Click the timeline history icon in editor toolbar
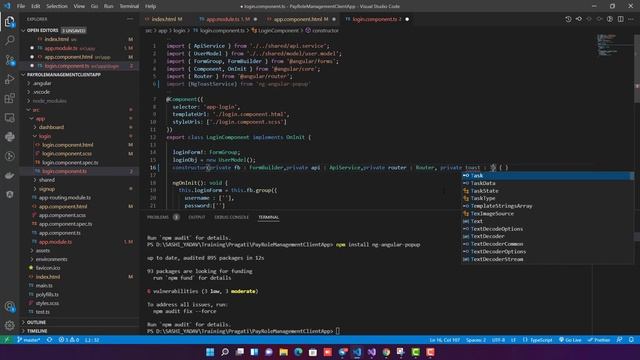Viewport: 640px width, 360px height. click(x=568, y=19)
